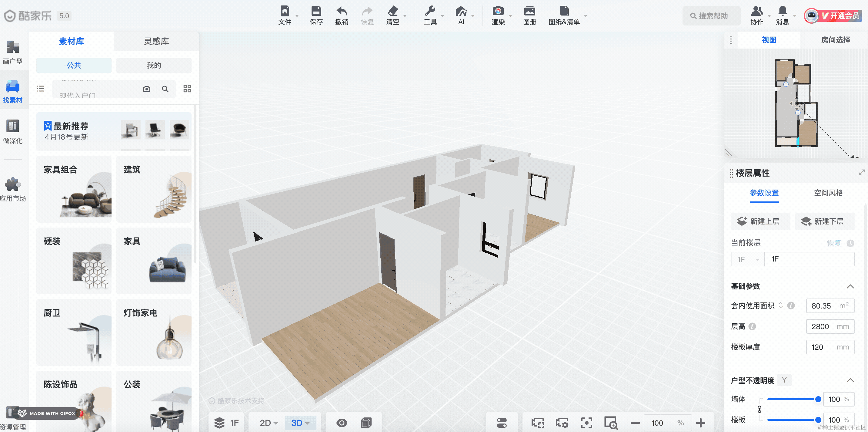Open the 厨卫 category card
This screenshot has width=868, height=432.
[74, 332]
